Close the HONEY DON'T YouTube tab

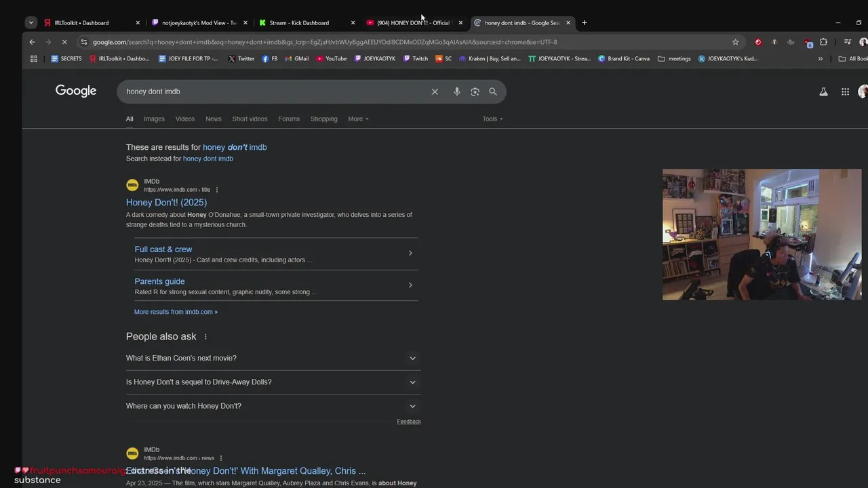[x=460, y=22]
